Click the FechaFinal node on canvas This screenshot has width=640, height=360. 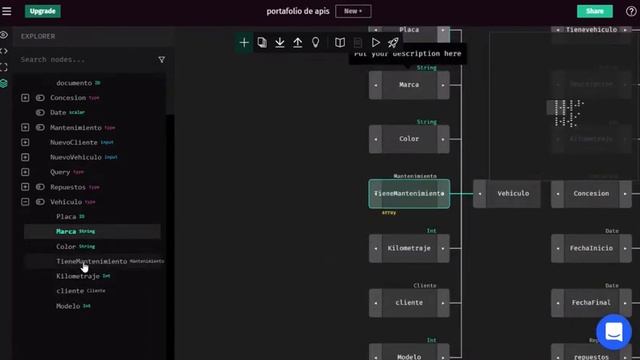coord(591,303)
